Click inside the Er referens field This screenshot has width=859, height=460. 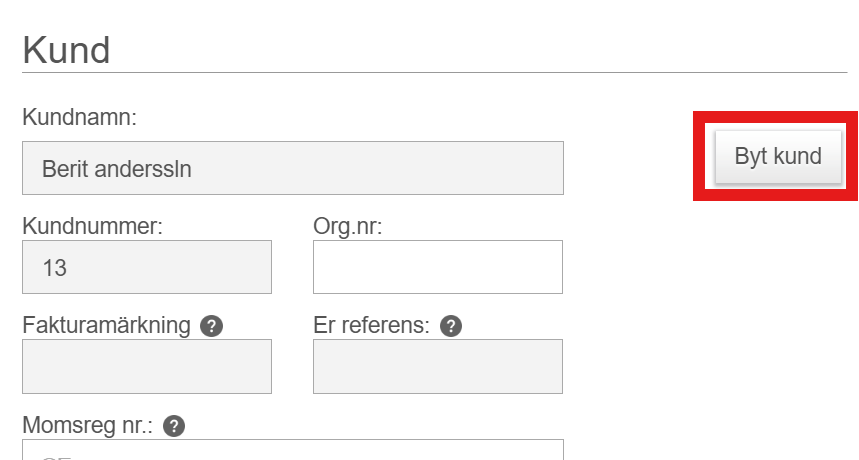438,366
